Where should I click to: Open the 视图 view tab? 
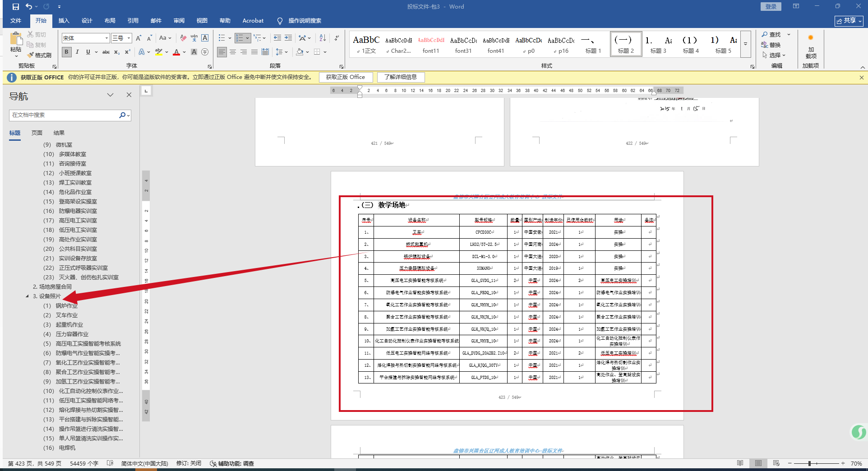[x=202, y=21]
